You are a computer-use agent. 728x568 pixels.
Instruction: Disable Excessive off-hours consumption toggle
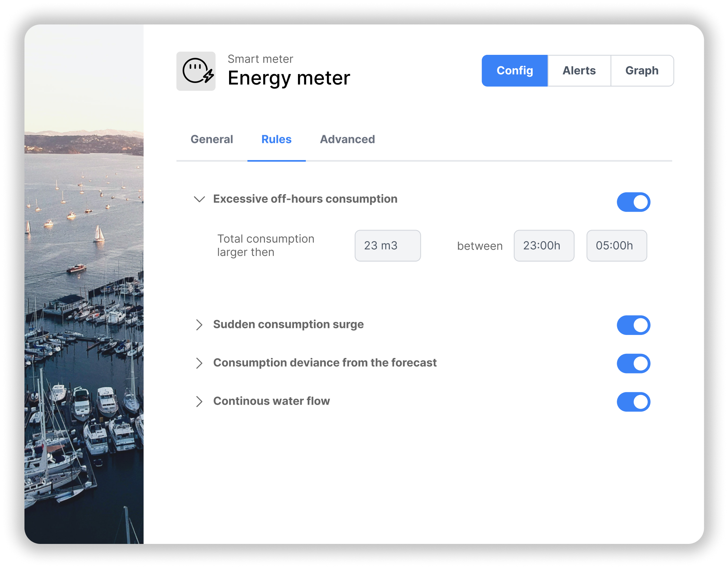(633, 202)
